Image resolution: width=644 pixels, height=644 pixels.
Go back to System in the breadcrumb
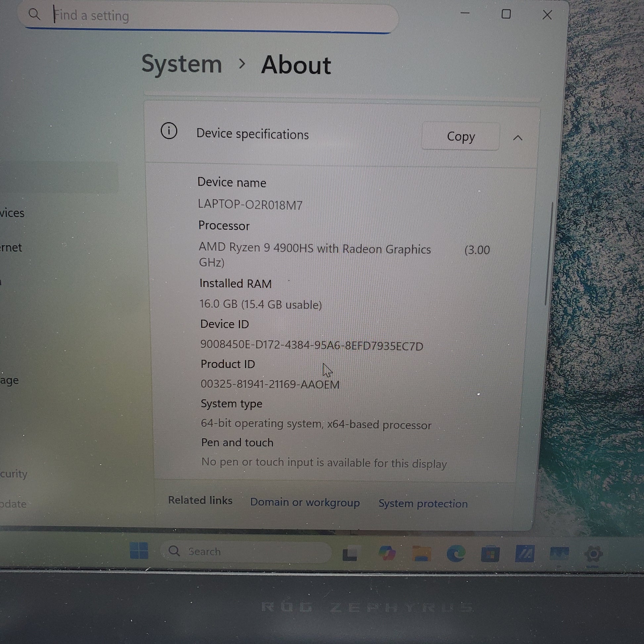[x=182, y=64]
